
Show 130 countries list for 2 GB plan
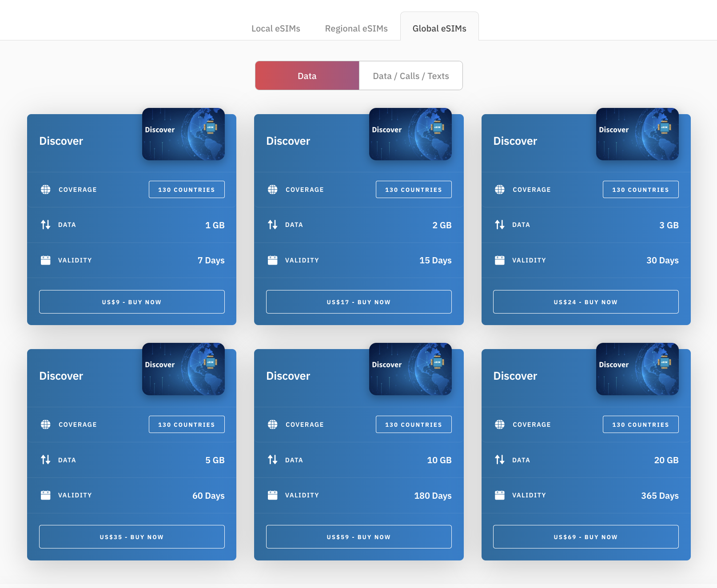click(x=413, y=190)
